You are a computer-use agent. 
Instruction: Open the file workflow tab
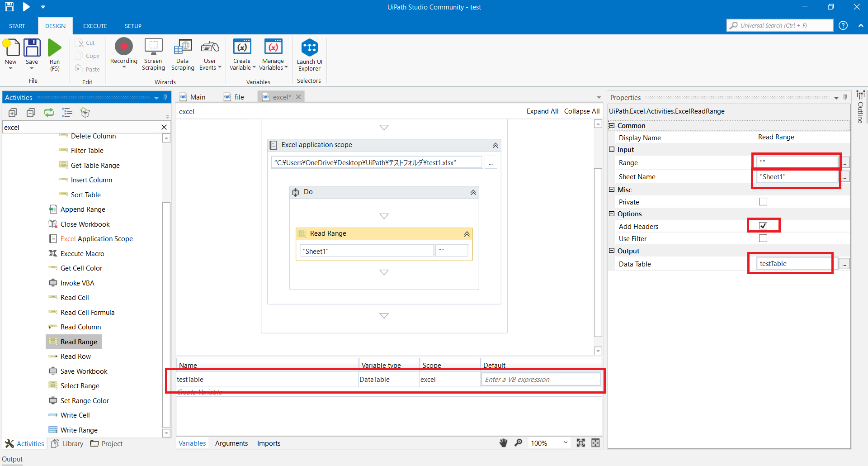[x=234, y=97]
